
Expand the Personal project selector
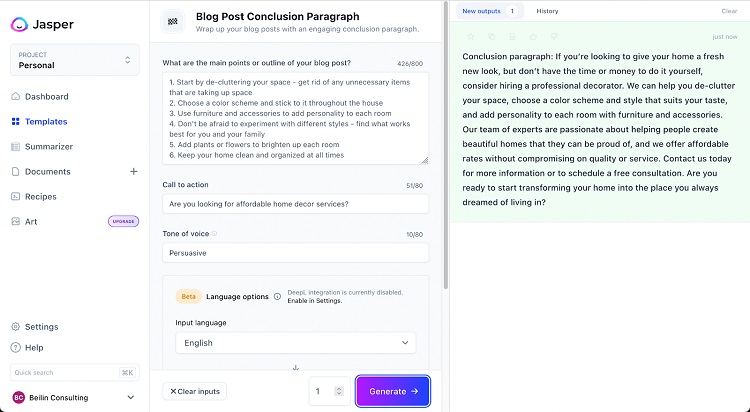pyautogui.click(x=75, y=60)
